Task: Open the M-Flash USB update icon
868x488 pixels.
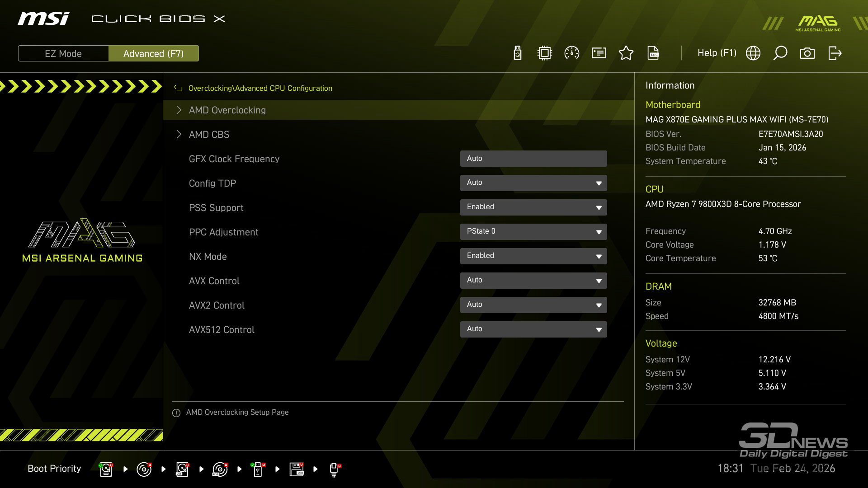Action: click(518, 53)
